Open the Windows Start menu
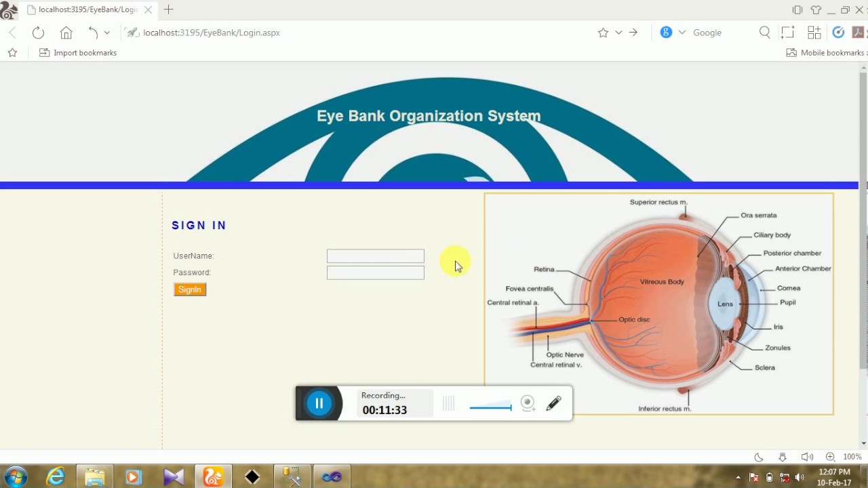868x488 pixels. [15, 476]
